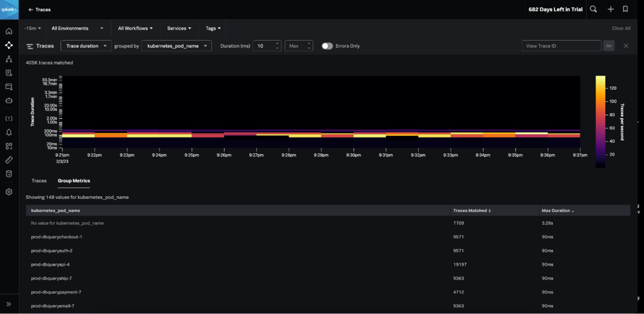Open the alerts bell icon in the sidebar
This screenshot has height=314, width=644.
(9, 132)
